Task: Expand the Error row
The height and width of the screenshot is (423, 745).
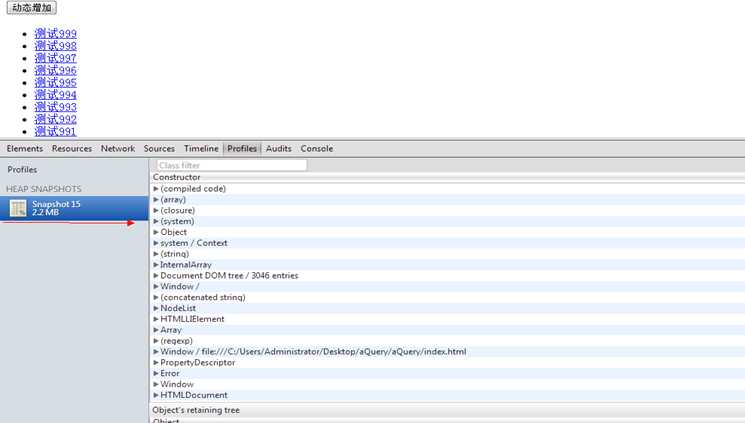Action: [155, 374]
